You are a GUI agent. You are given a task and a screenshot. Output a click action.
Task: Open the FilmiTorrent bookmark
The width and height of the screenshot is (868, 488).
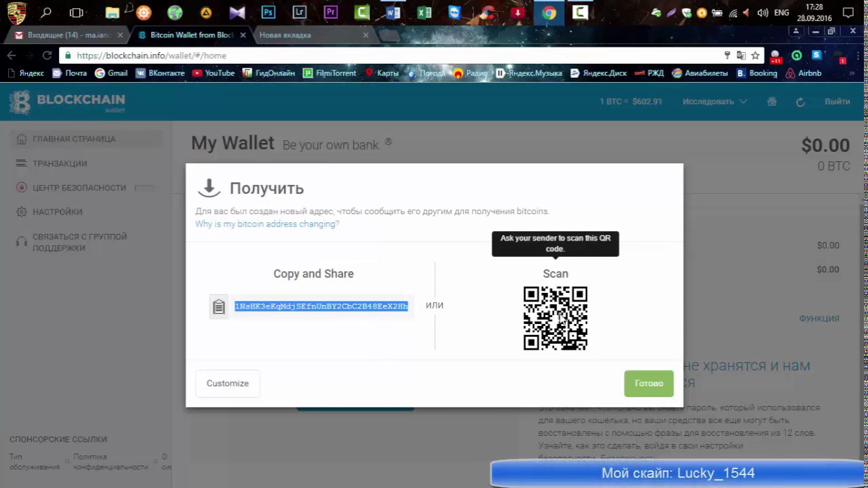(330, 73)
